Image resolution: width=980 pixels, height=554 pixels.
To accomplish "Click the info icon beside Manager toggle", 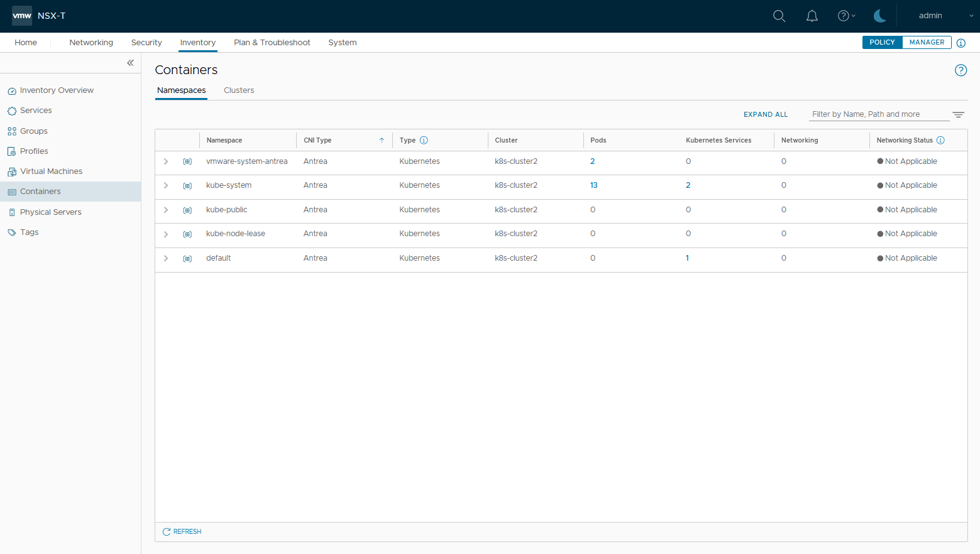I will pyautogui.click(x=961, y=43).
